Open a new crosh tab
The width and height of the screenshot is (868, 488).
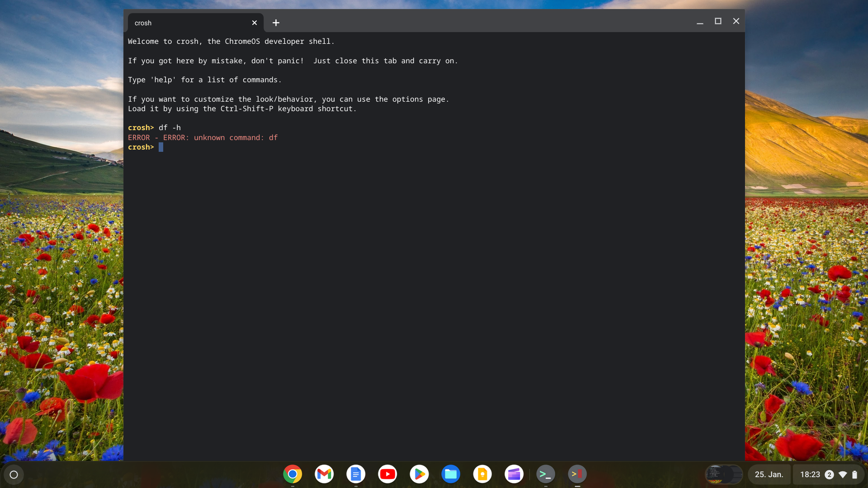[276, 23]
